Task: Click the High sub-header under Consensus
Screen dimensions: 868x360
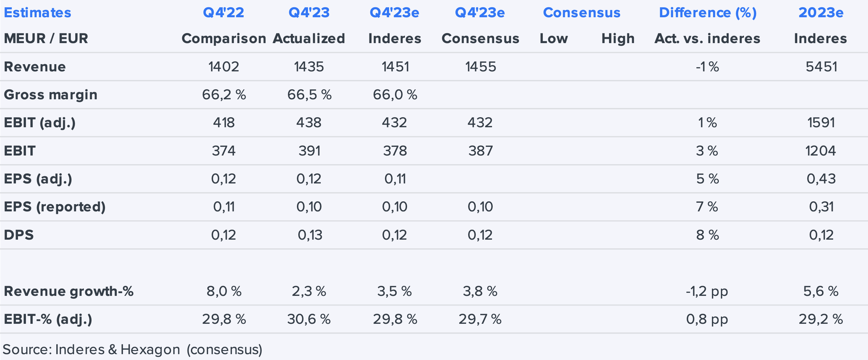Action: (x=618, y=38)
